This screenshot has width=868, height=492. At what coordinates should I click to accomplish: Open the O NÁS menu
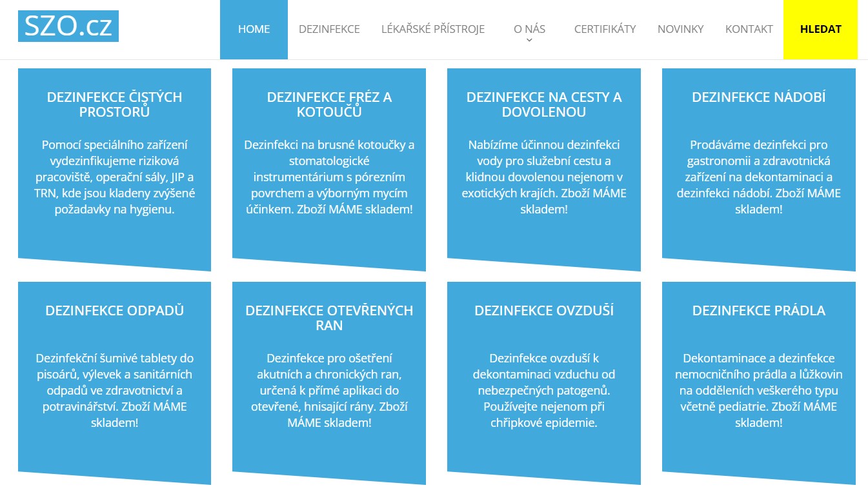529,29
